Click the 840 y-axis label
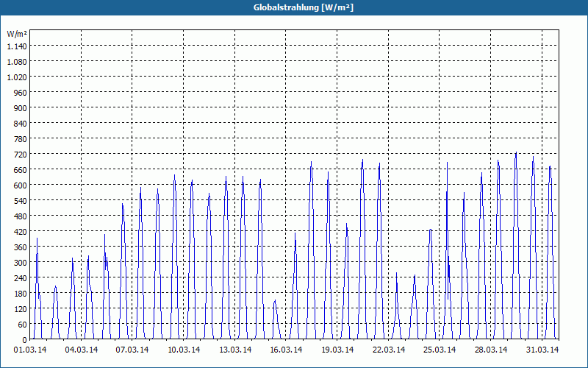The image size is (588, 368). [21, 124]
